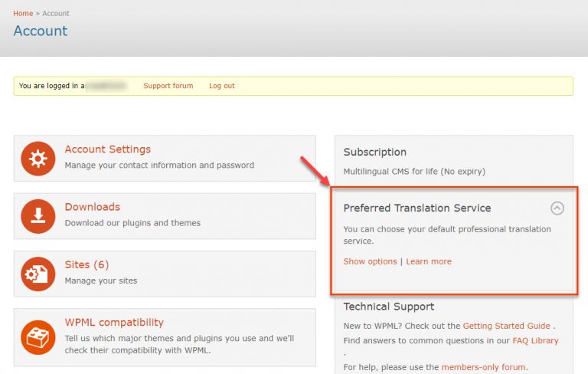The height and width of the screenshot is (374, 588).
Task: Click the Account page title
Action: (x=41, y=31)
